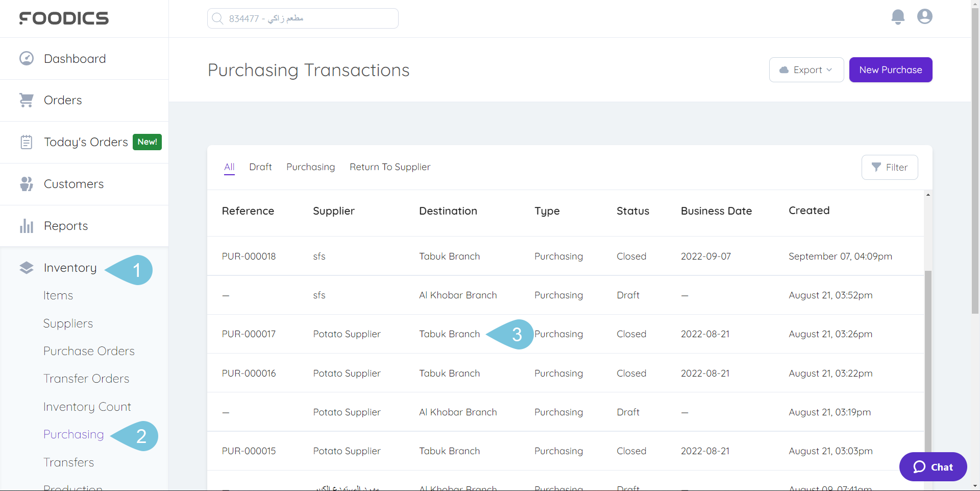Expand the Export dropdown
Viewport: 980px width, 491px height.
click(806, 69)
